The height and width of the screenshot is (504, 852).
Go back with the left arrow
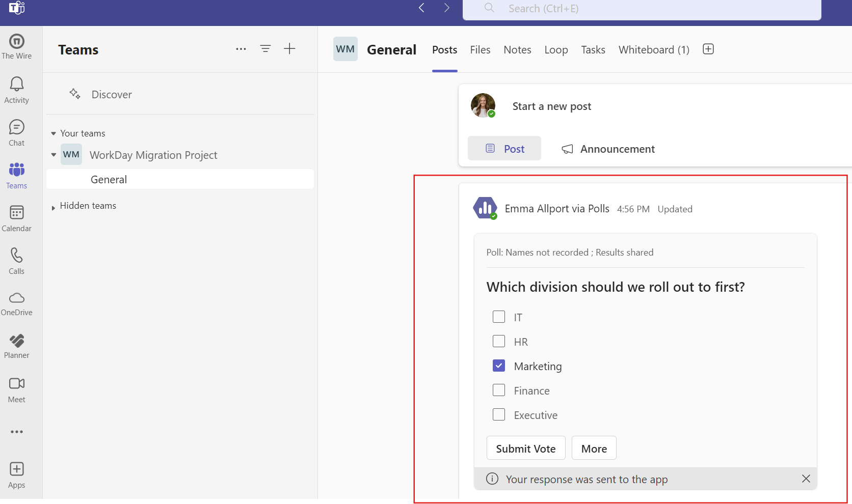[x=421, y=8]
